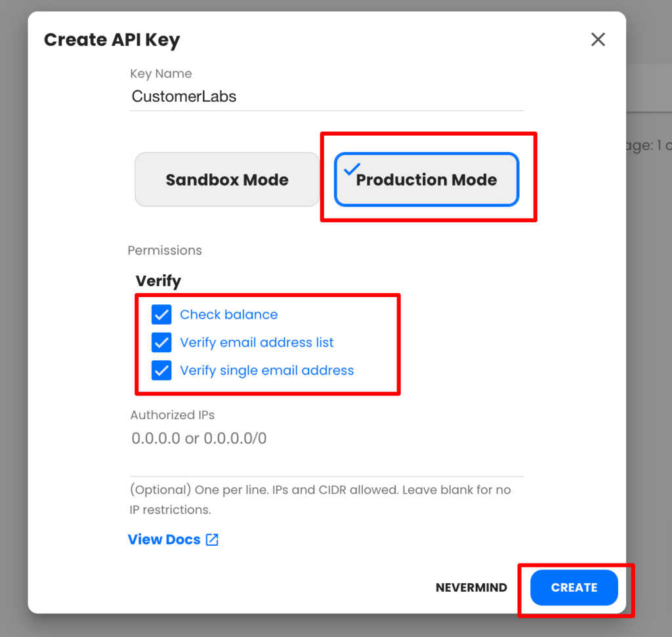This screenshot has height=637, width=672.
Task: Uncheck the Verify single email address box
Action: pyautogui.click(x=161, y=371)
